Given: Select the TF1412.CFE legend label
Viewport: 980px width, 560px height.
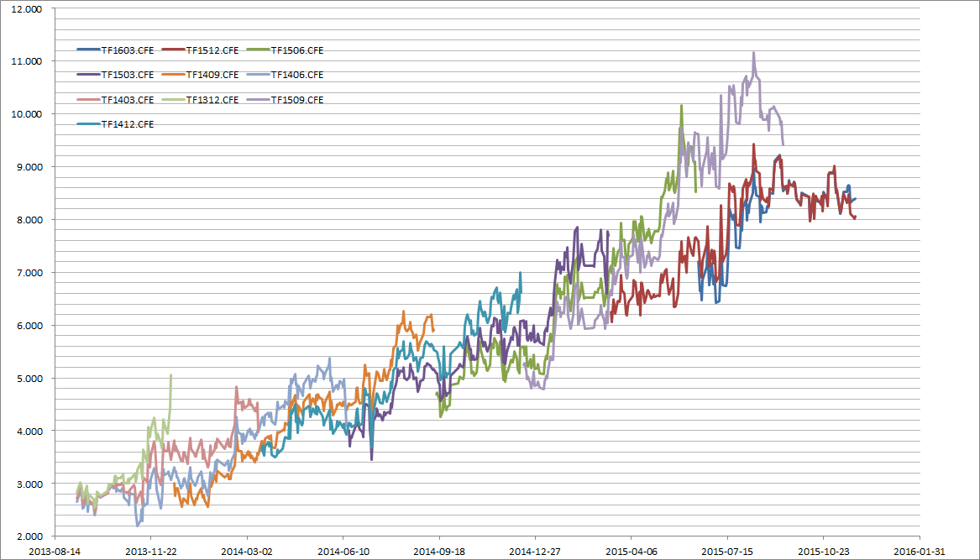Looking at the screenshot, I should (x=128, y=124).
